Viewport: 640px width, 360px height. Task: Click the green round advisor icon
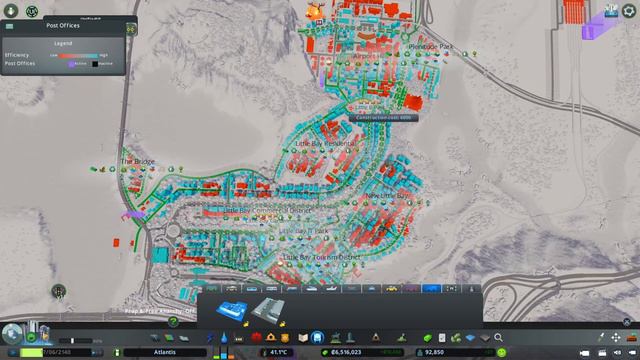coord(31,338)
